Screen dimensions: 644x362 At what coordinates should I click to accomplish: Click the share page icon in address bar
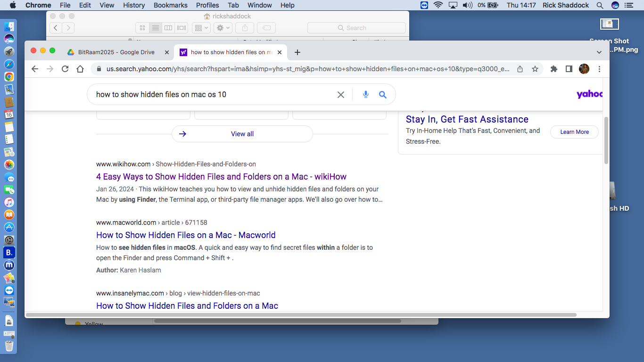click(520, 69)
